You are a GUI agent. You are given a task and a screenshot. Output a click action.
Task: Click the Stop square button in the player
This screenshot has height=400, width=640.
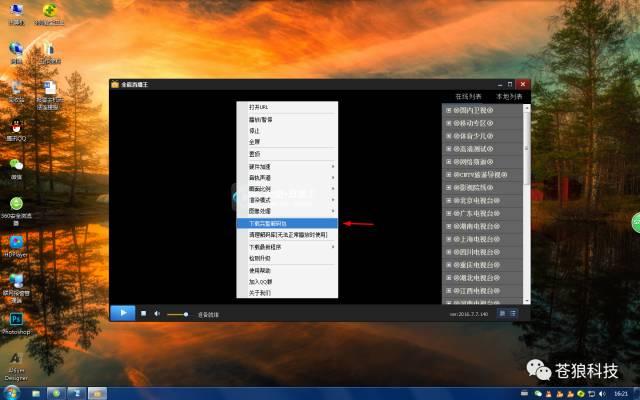pos(143,313)
